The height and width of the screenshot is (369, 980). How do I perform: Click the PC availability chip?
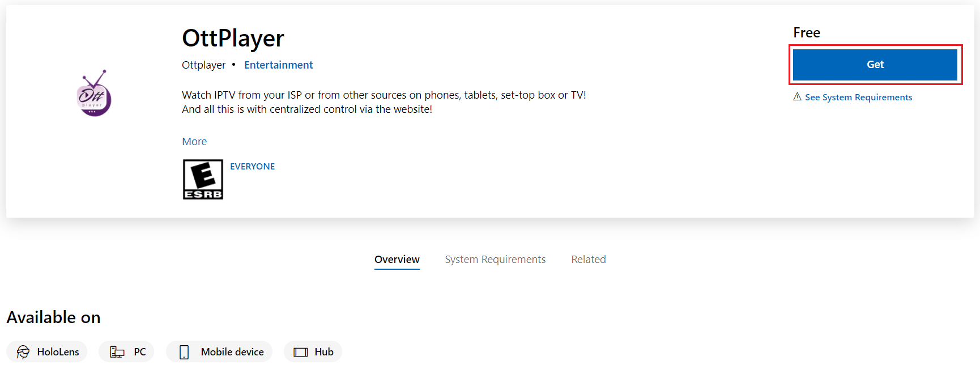point(126,351)
